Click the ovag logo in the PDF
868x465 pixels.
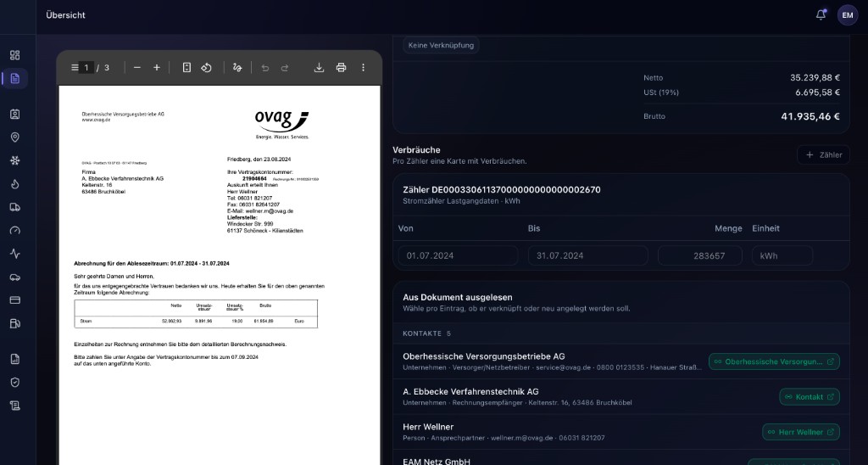pyautogui.click(x=281, y=124)
